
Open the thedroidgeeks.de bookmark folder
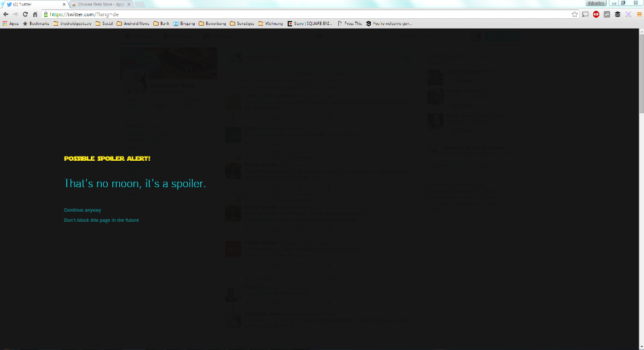click(x=73, y=24)
